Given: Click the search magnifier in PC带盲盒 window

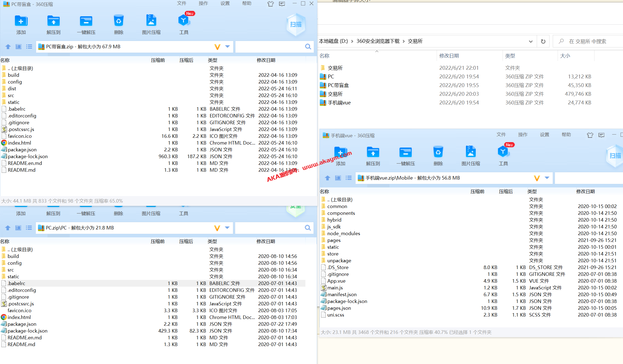Looking at the screenshot, I should click(x=308, y=47).
